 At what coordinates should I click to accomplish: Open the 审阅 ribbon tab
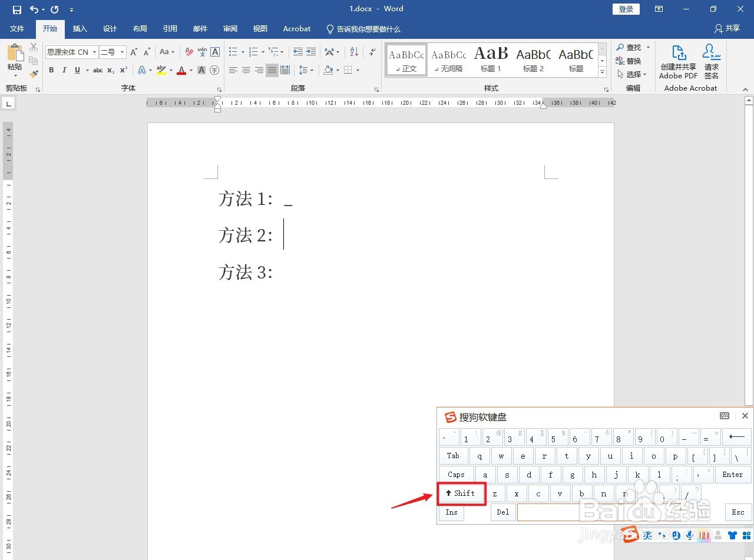click(x=230, y=28)
